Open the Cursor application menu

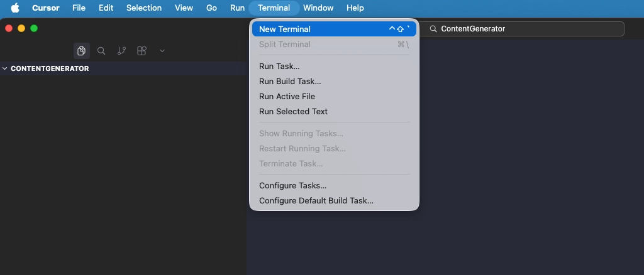point(45,8)
